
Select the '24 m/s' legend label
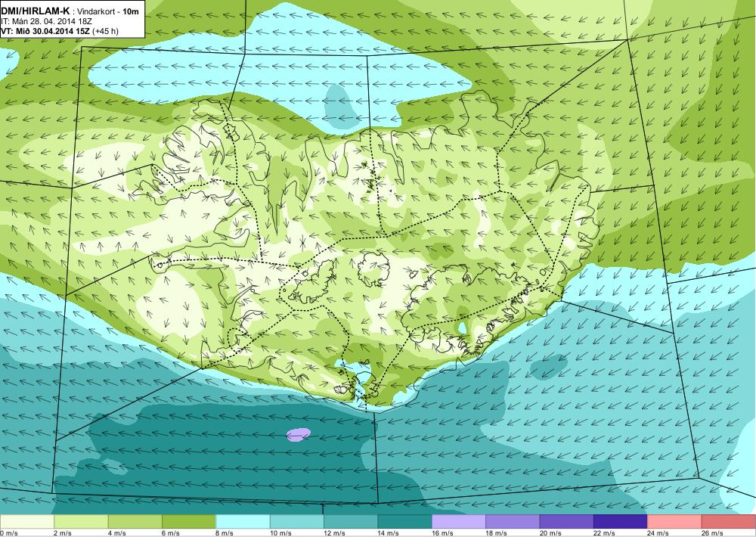tap(658, 532)
